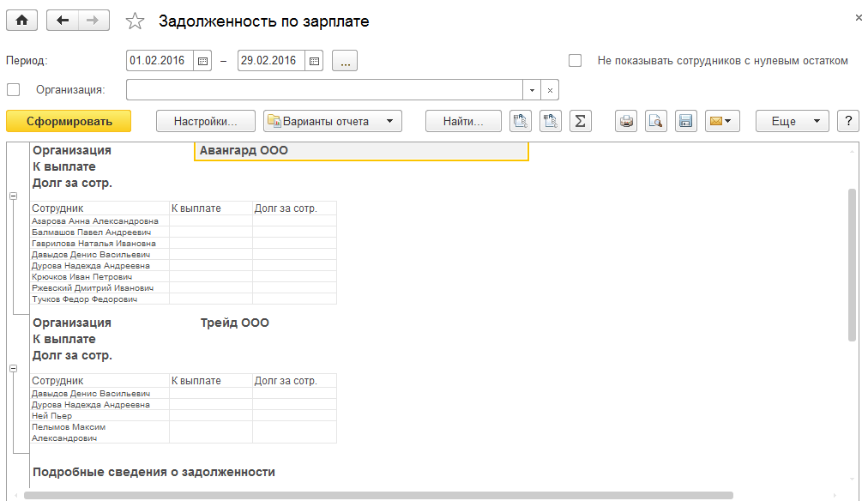Select row Балмашов Павел Андреевич
868x501 pixels.
pos(184,232)
